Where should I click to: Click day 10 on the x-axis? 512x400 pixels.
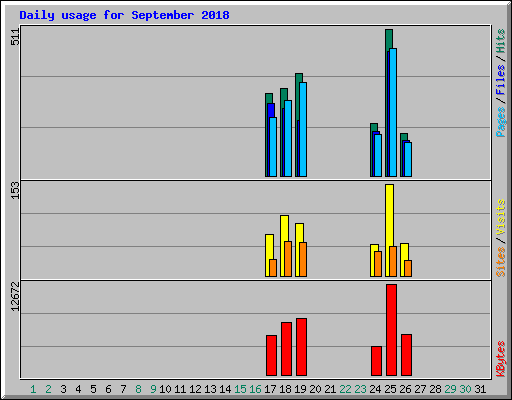point(165,389)
